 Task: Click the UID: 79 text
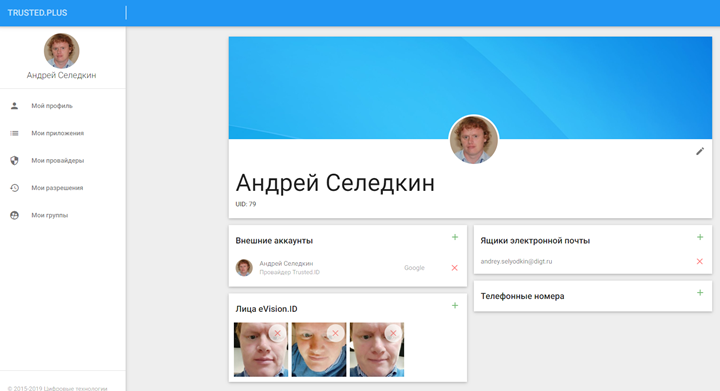[x=246, y=204]
